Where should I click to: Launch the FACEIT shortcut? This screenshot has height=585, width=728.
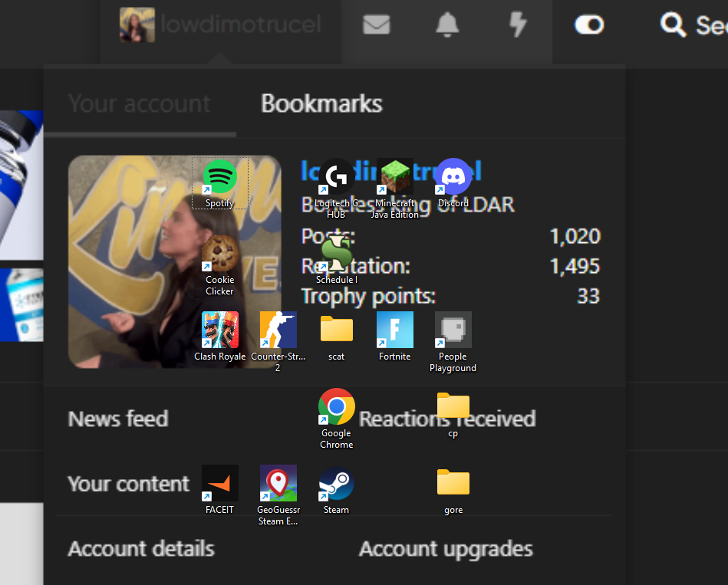coord(219,490)
